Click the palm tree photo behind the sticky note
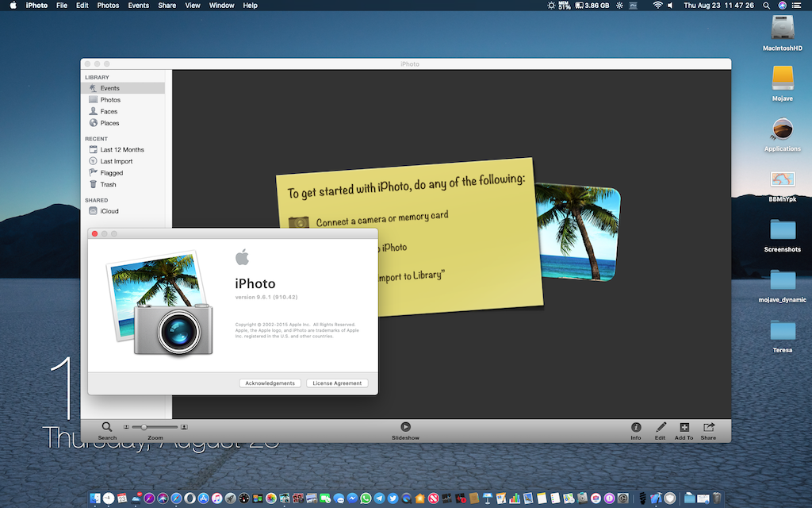 pos(579,233)
